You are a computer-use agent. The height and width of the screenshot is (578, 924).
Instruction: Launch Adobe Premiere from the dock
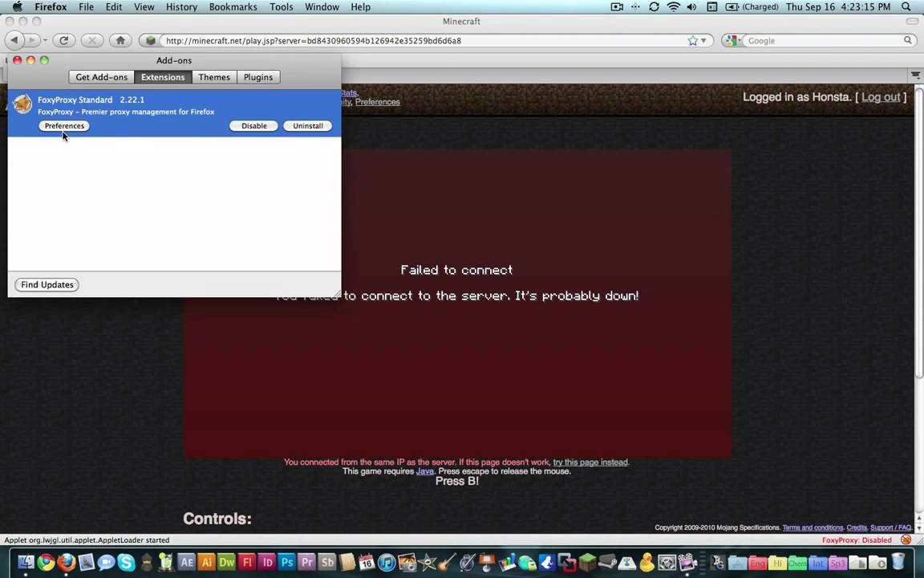pos(306,562)
